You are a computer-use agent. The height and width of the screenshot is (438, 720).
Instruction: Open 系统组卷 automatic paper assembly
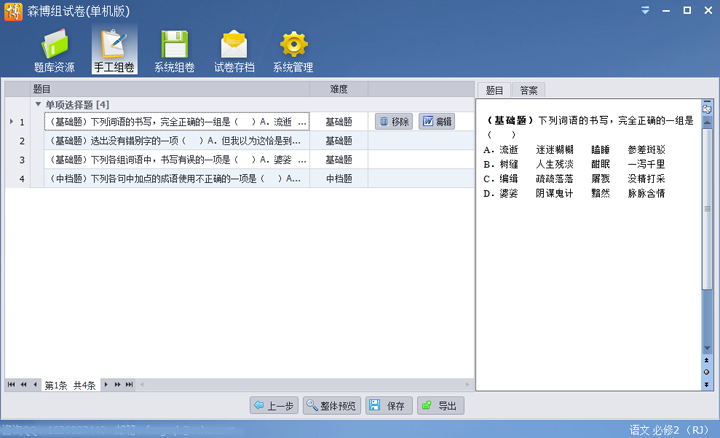pyautogui.click(x=176, y=51)
